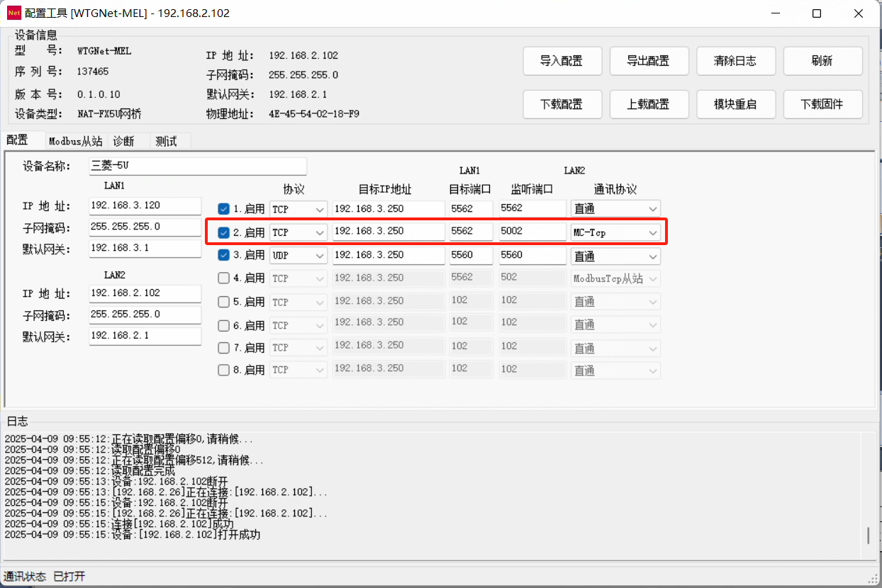Click LAN1 gateway field 192.168.3.1
The height and width of the screenshot is (588, 882).
[145, 249]
